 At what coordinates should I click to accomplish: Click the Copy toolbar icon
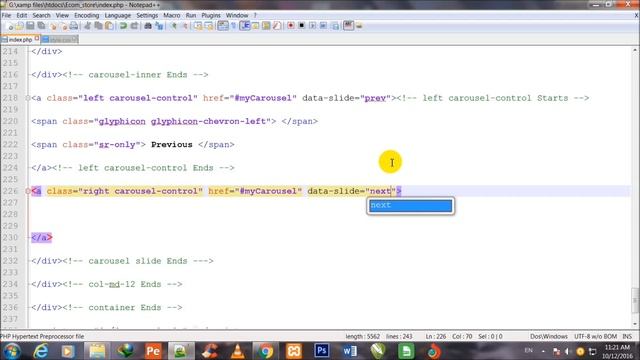coord(98,26)
